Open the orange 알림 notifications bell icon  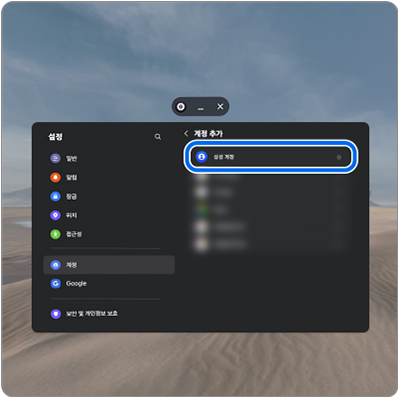[x=55, y=177]
